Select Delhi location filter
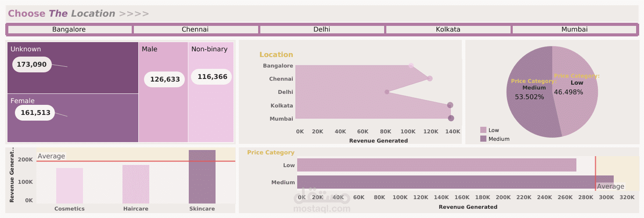The height and width of the screenshot is (218, 644). click(x=322, y=29)
